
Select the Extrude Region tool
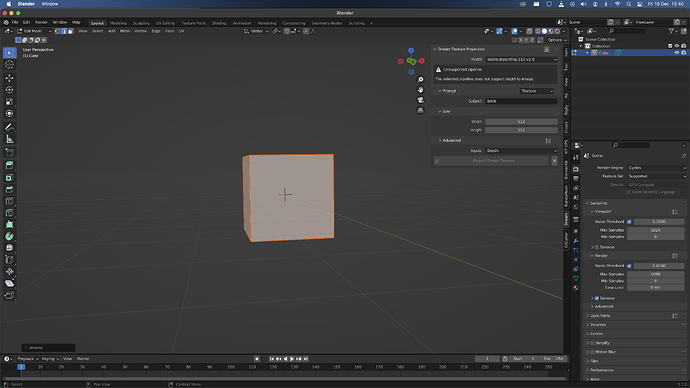pos(9,165)
